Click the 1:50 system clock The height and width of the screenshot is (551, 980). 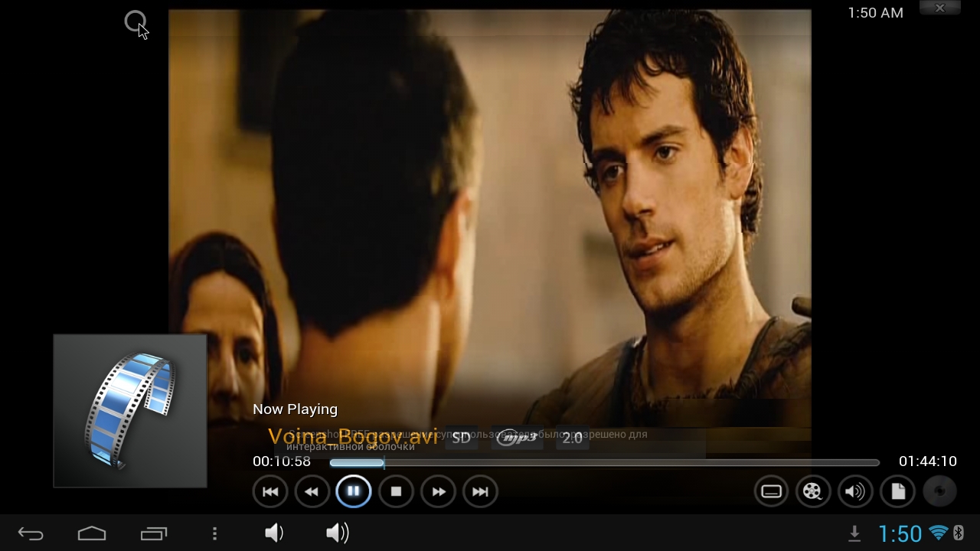(900, 533)
